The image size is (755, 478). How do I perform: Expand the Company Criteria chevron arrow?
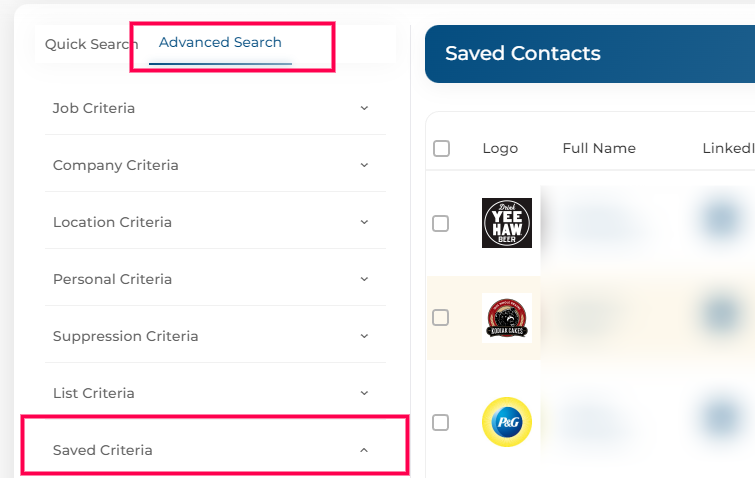[364, 165]
